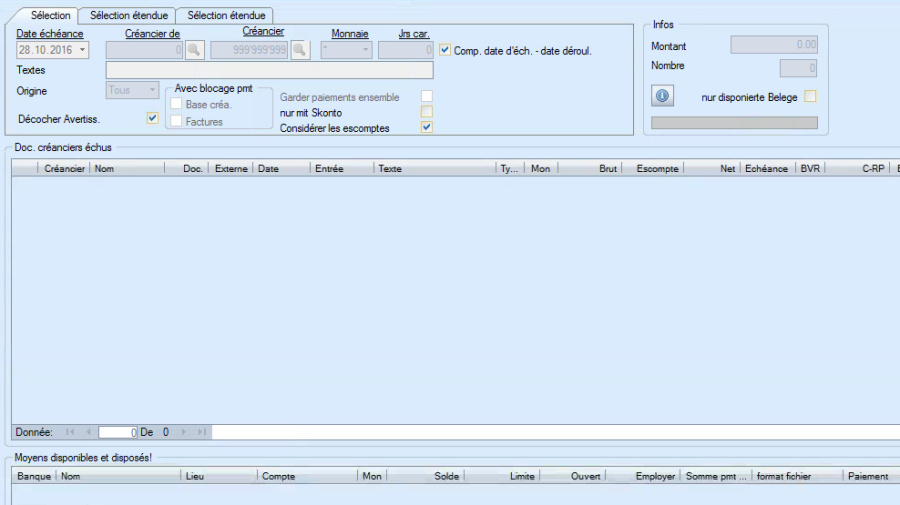The image size is (900, 505).
Task: Click the search icon beside Créancier de
Action: [x=194, y=50]
